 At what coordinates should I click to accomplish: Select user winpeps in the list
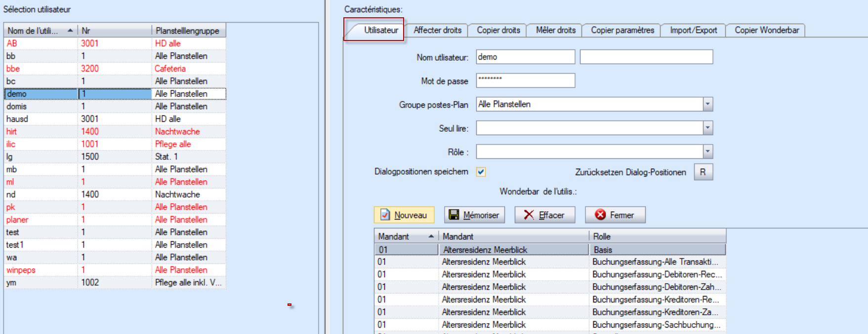coord(115,270)
